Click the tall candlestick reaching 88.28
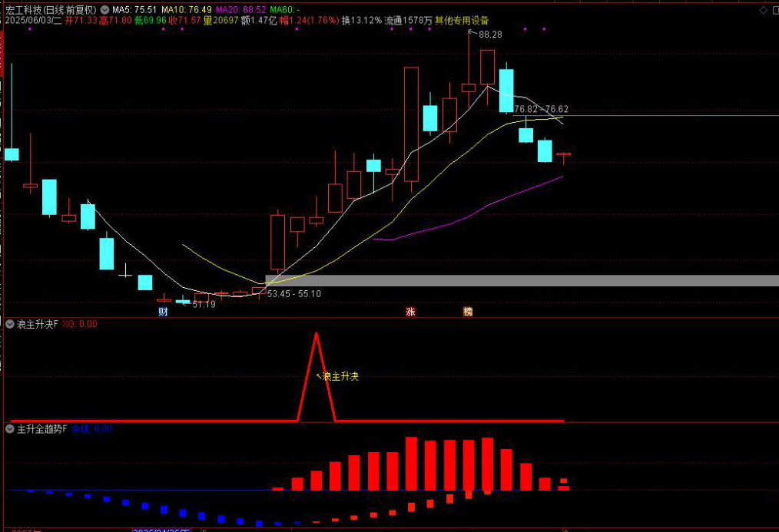779x532 pixels. [x=469, y=86]
